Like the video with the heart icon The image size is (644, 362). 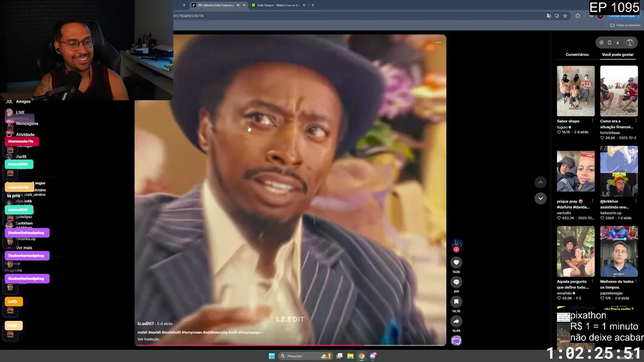[456, 262]
